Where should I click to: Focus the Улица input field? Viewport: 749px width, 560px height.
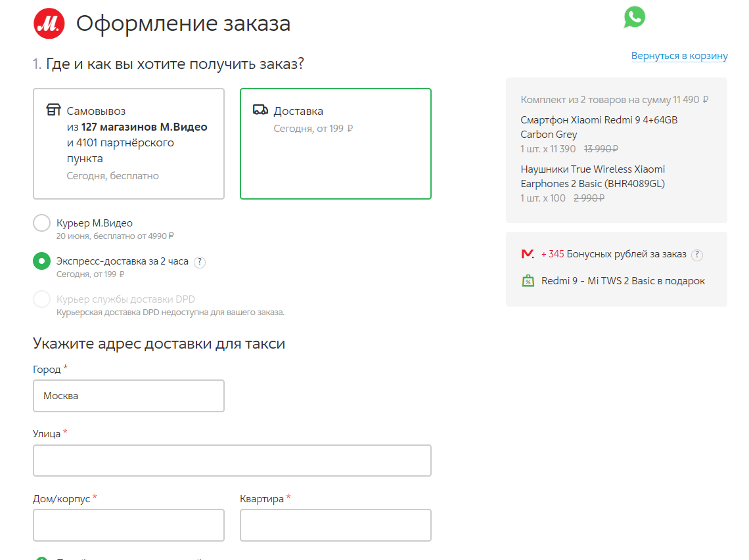pyautogui.click(x=231, y=460)
